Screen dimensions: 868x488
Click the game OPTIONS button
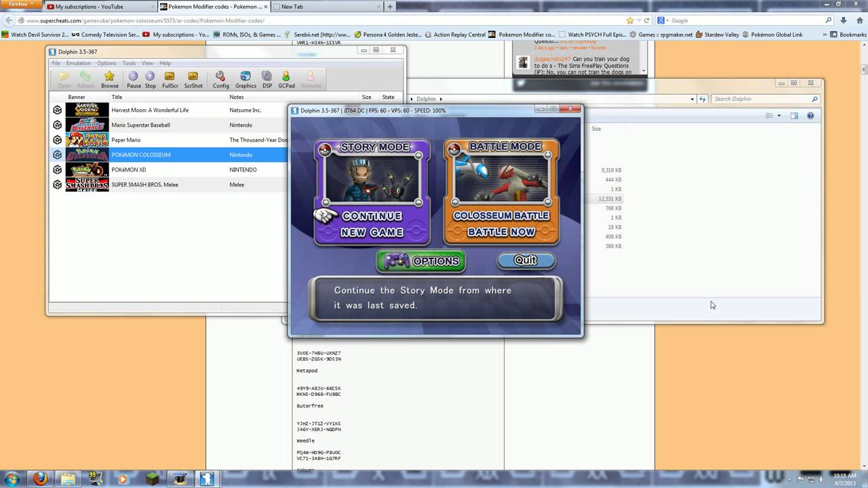click(x=421, y=261)
